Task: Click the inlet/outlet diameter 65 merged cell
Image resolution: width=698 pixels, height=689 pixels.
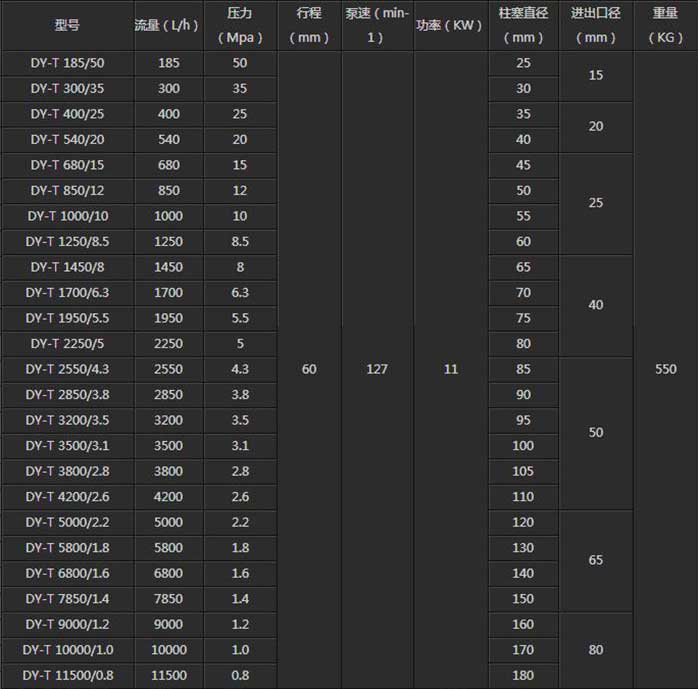Action: [596, 560]
